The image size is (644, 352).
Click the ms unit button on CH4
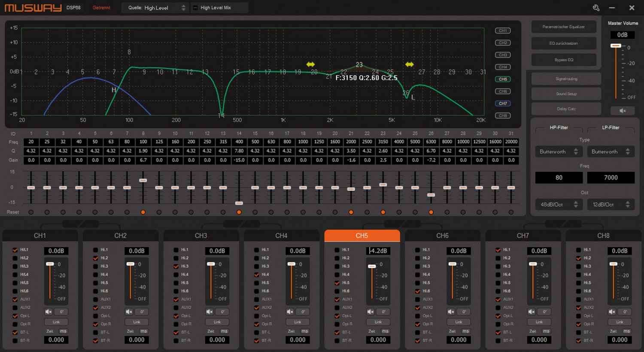point(304,331)
